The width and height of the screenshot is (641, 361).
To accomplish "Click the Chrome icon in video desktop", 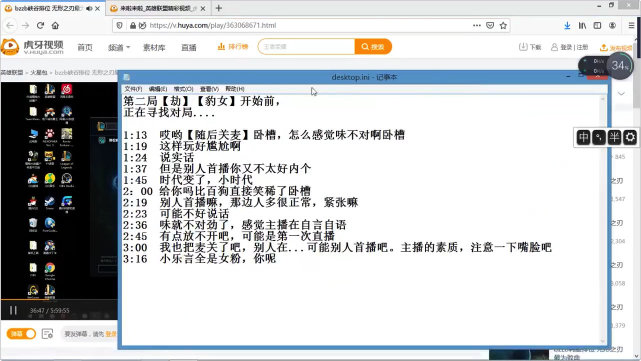I will (x=50, y=268).
